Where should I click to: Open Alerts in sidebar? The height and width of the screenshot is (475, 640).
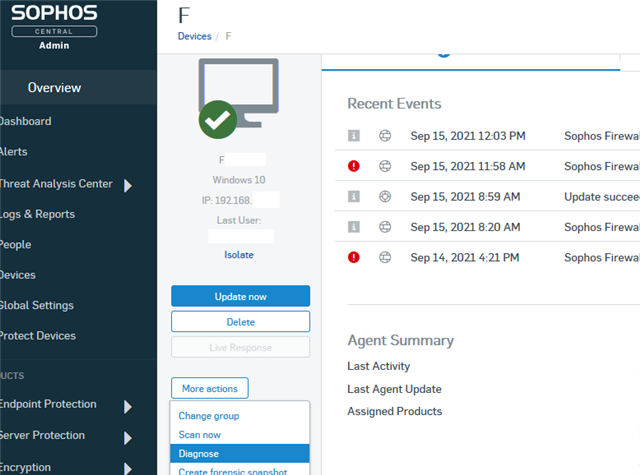pyautogui.click(x=14, y=152)
